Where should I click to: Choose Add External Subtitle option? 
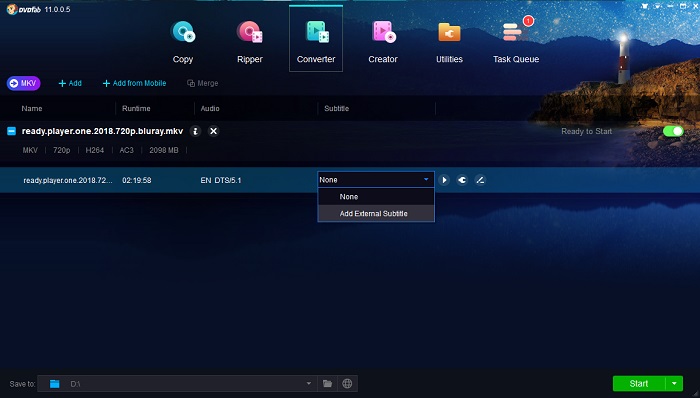[376, 213]
